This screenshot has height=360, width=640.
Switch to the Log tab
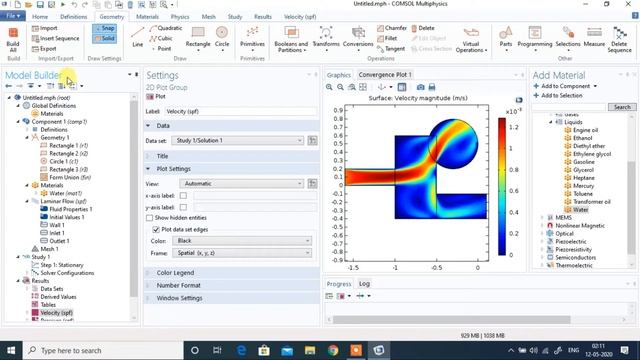[x=364, y=284]
